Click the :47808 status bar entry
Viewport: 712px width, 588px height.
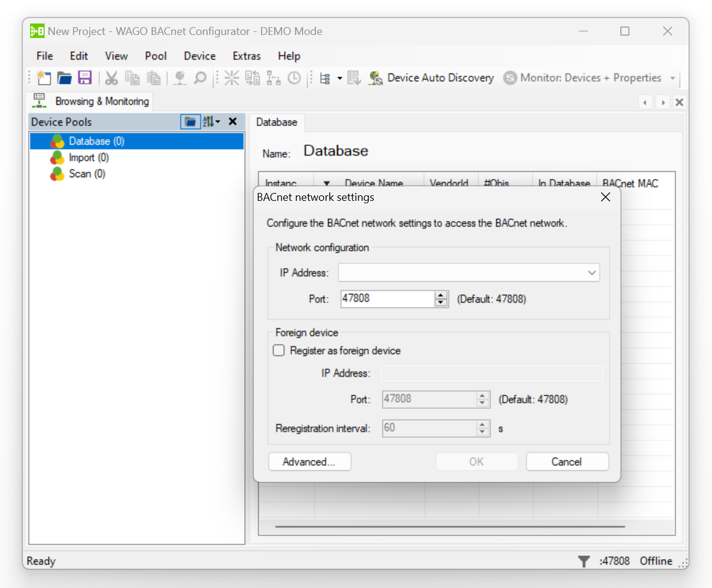point(614,561)
